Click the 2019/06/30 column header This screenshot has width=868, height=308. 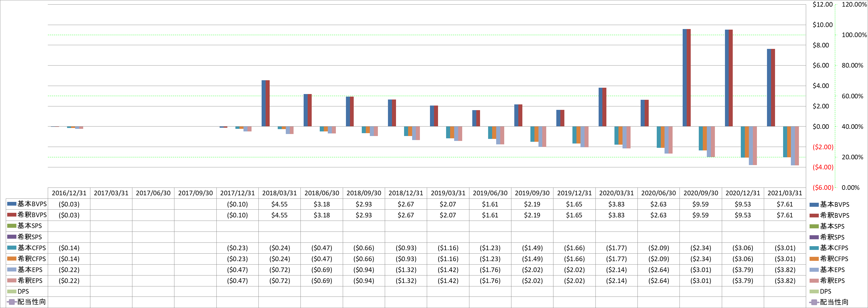(490, 193)
